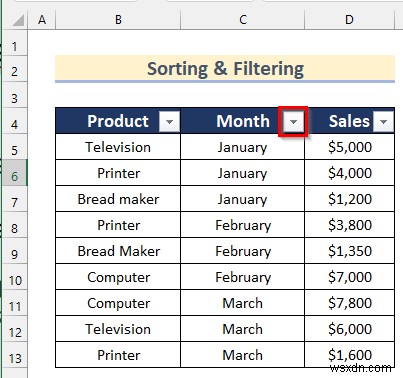This screenshot has width=403, height=378.
Task: Select the $7,000 cell
Action: [350, 277]
